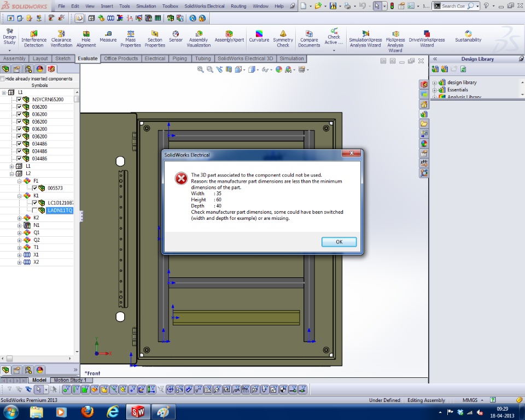525x420 pixels.
Task: Open MMGS unit system selector
Action: pos(472,400)
